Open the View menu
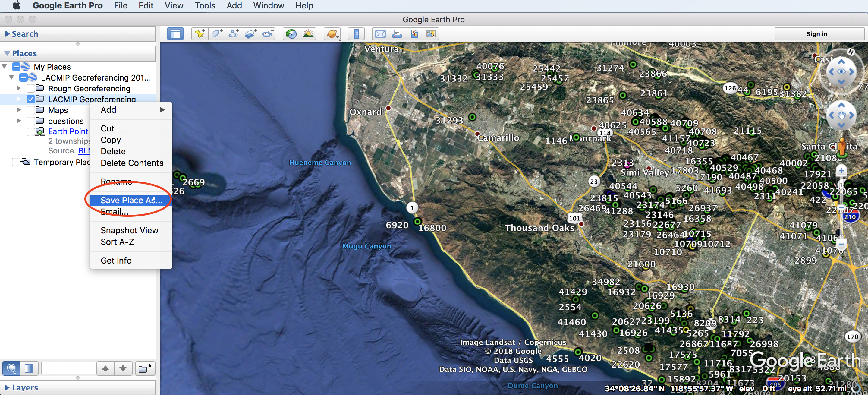This screenshot has width=868, height=395. pyautogui.click(x=174, y=5)
